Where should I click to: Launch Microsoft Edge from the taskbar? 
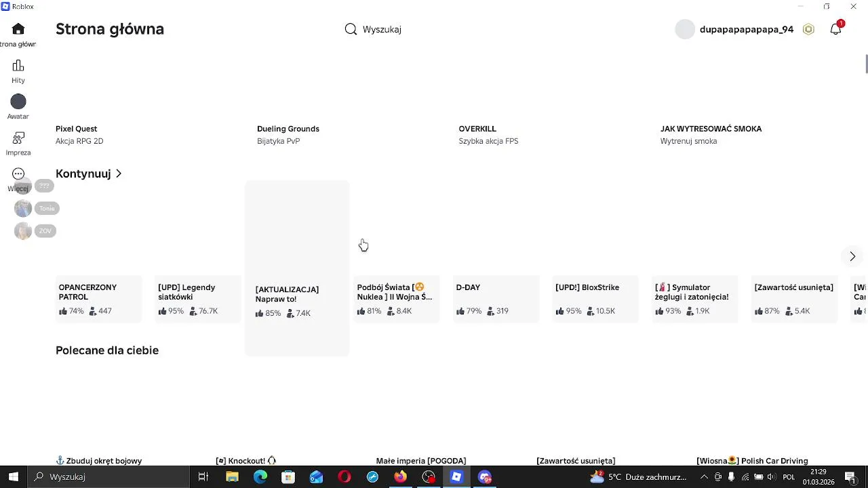(x=260, y=476)
